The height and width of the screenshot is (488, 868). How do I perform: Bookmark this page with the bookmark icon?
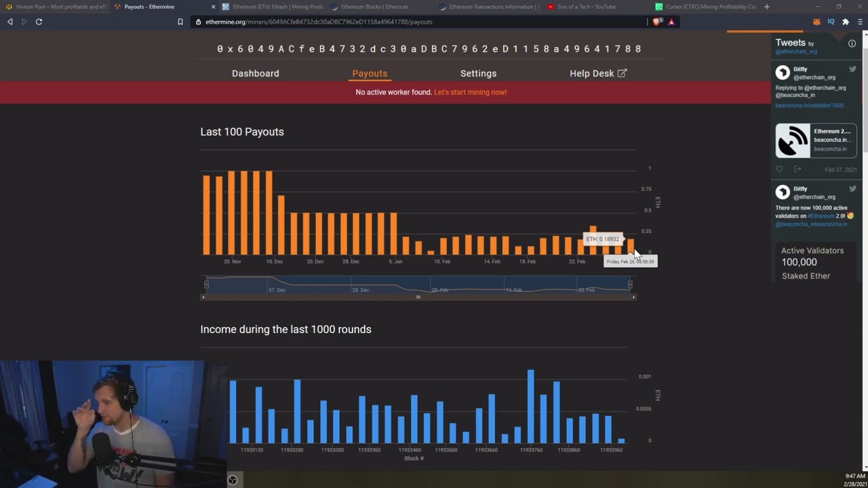pos(180,22)
